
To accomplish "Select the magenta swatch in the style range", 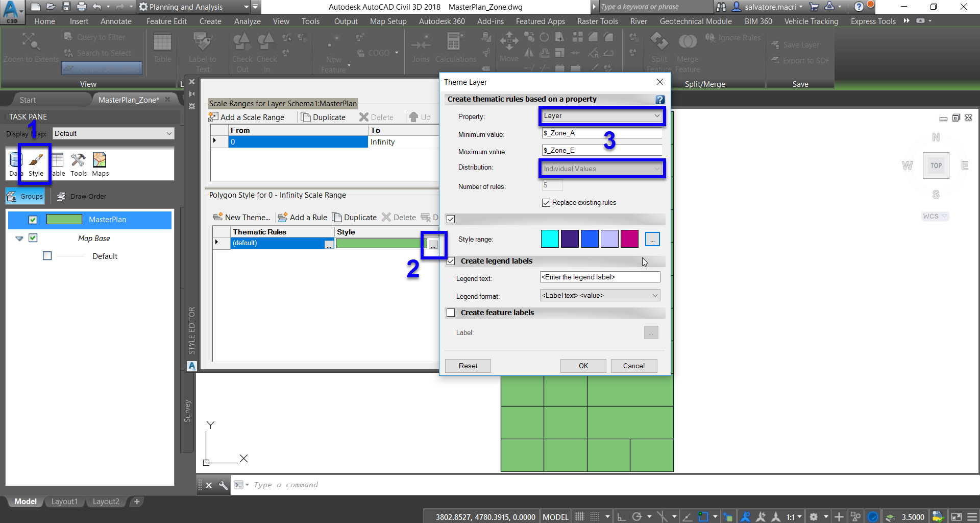I will (x=629, y=239).
